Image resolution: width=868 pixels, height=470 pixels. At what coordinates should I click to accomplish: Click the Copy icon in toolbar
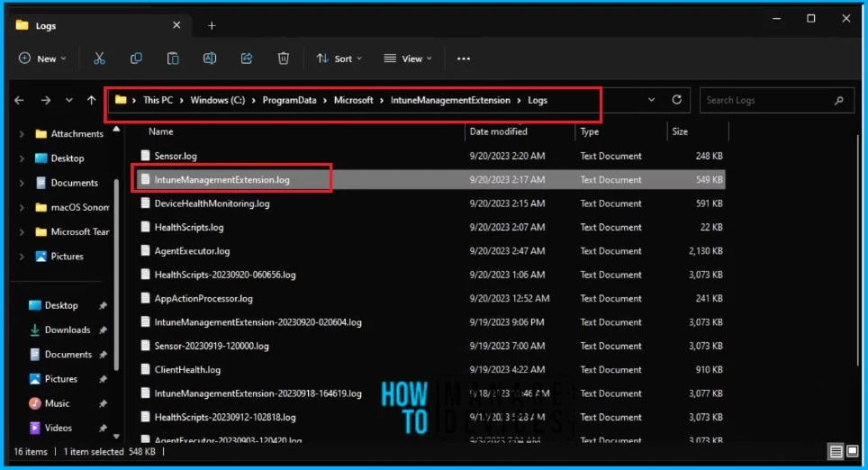[136, 59]
